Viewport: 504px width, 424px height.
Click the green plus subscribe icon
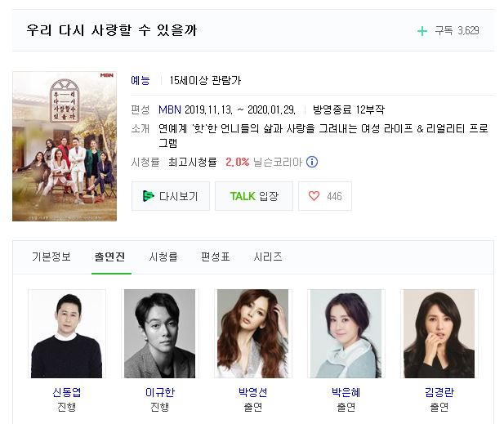pos(421,31)
